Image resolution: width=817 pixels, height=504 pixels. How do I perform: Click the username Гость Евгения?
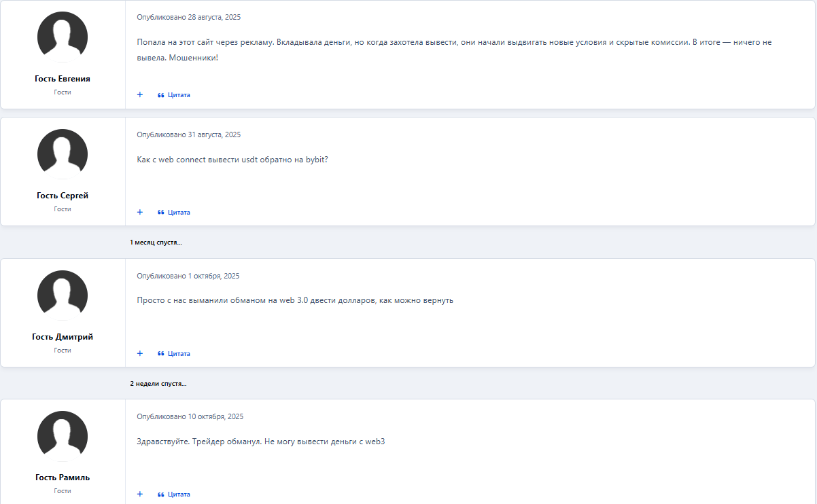click(63, 79)
